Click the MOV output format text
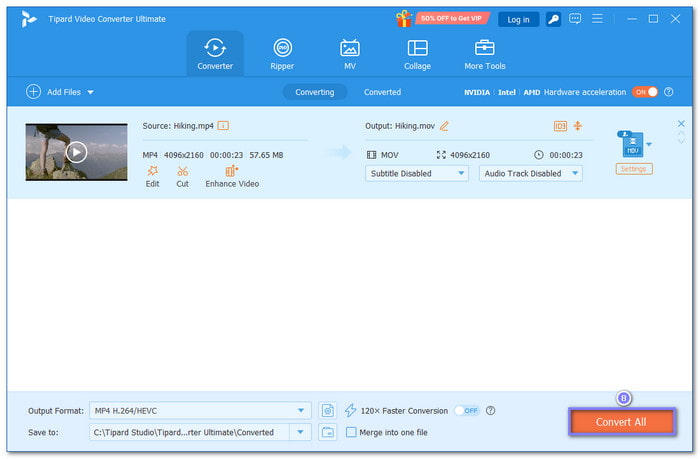 (389, 155)
